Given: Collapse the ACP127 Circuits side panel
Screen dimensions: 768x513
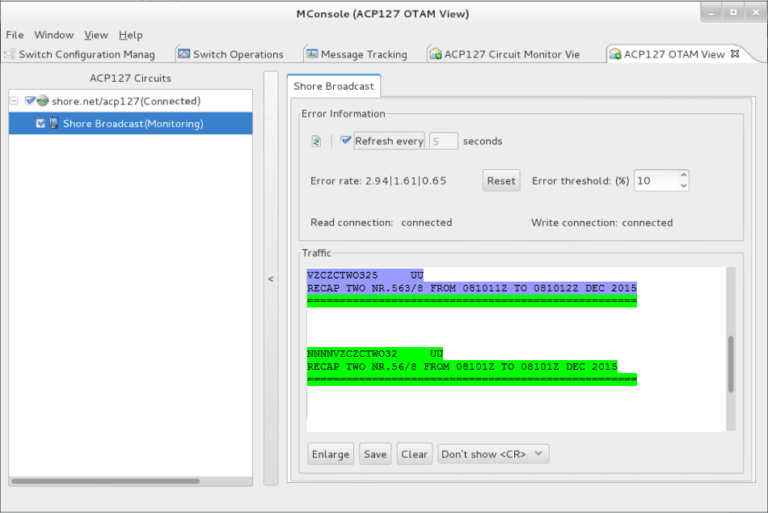Looking at the screenshot, I should tap(271, 279).
